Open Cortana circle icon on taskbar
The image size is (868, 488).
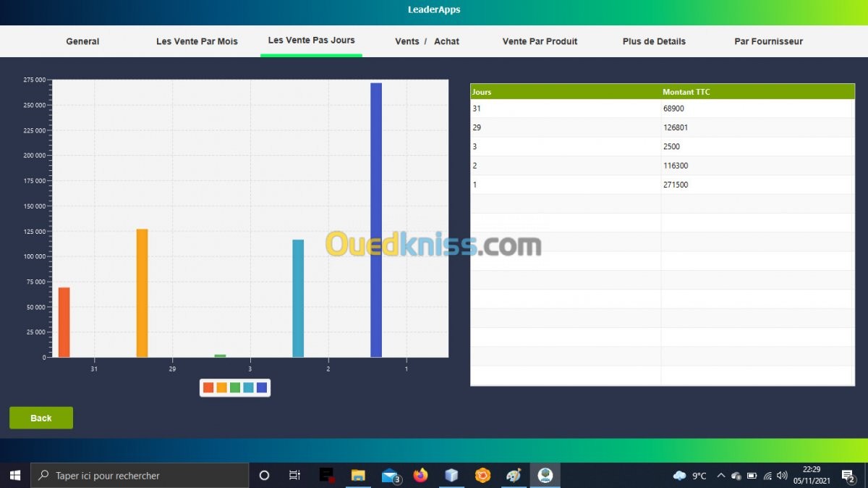(x=264, y=476)
